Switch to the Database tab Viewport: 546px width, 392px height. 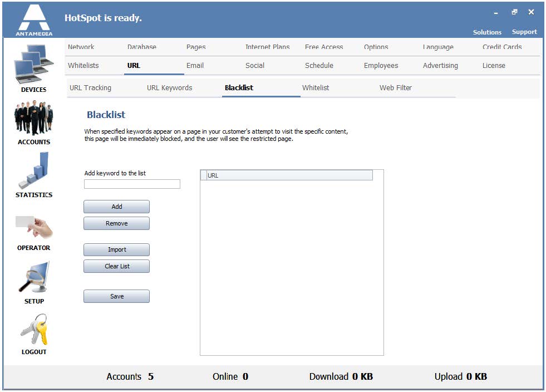(x=142, y=47)
